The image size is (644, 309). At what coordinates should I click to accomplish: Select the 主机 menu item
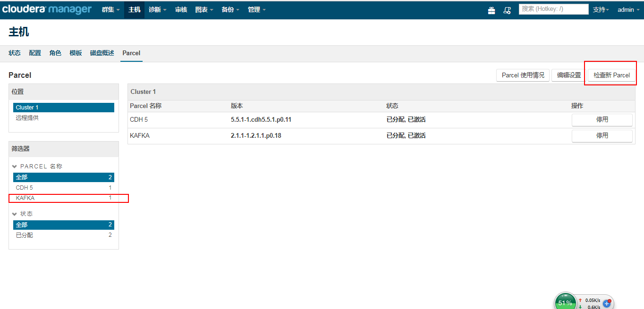click(x=134, y=9)
